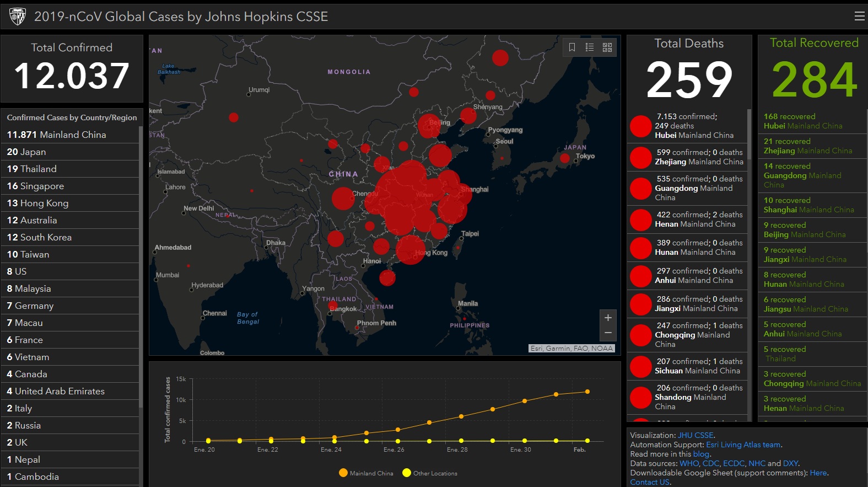The height and width of the screenshot is (487, 868).
Task: Toggle Other Locations series in chart legend
Action: (430, 473)
